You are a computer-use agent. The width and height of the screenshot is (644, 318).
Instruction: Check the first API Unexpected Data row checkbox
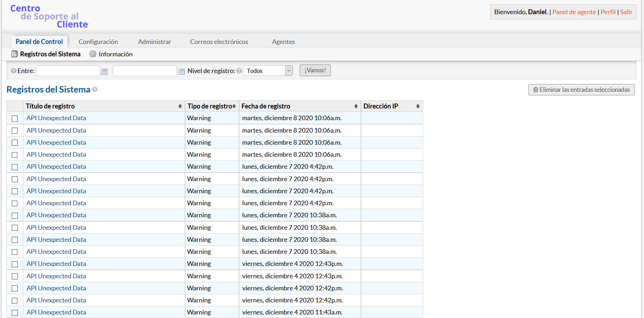coord(15,118)
